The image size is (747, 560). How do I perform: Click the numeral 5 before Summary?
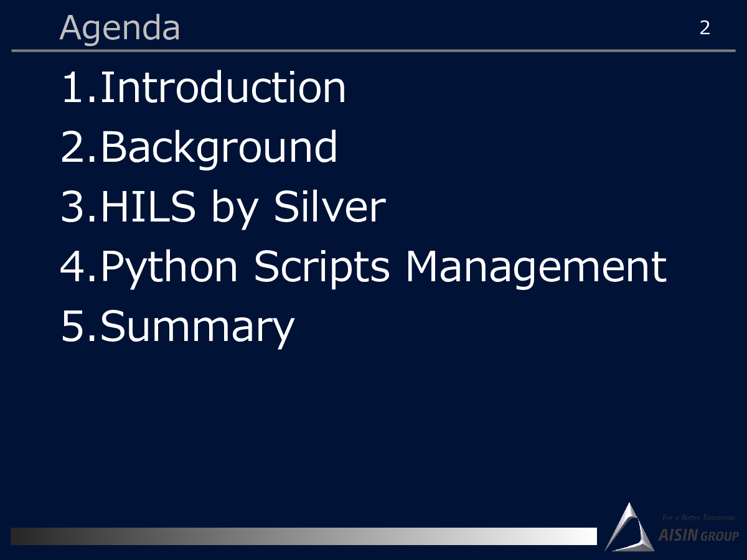[x=72, y=327]
